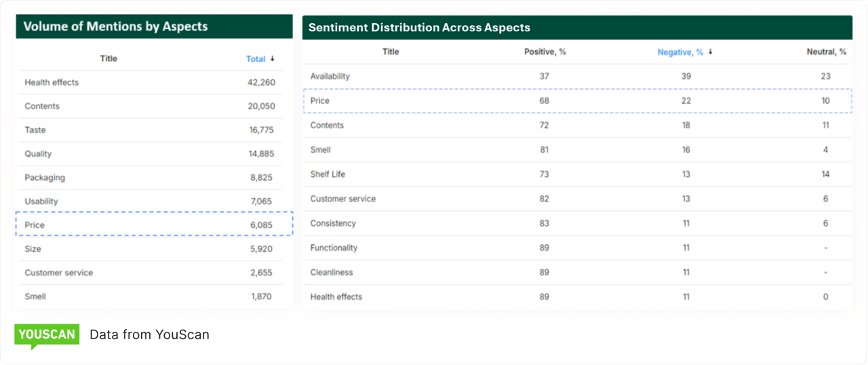Click the Neutral, % column header
This screenshot has height=365, width=868.
[x=826, y=52]
